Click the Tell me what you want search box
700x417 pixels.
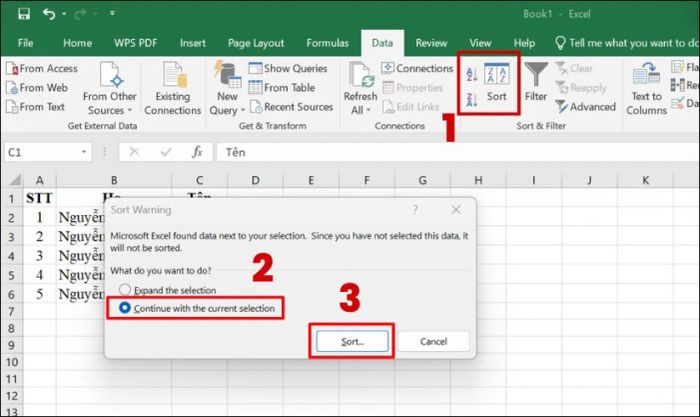(627, 43)
